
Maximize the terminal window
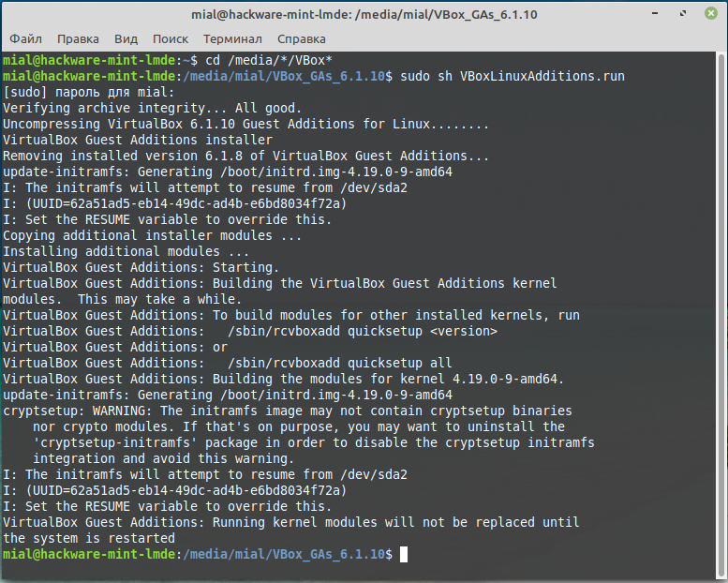pyautogui.click(x=682, y=13)
